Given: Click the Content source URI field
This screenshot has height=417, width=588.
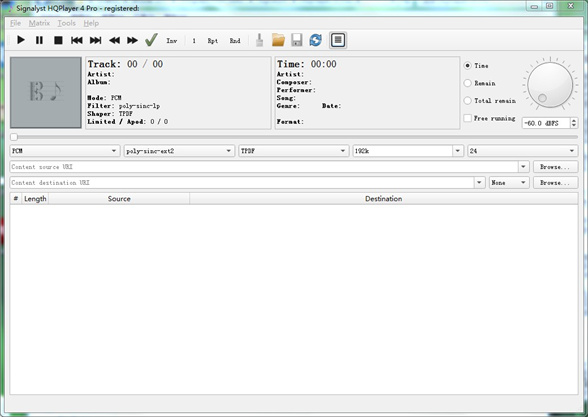Looking at the screenshot, I should [x=264, y=167].
